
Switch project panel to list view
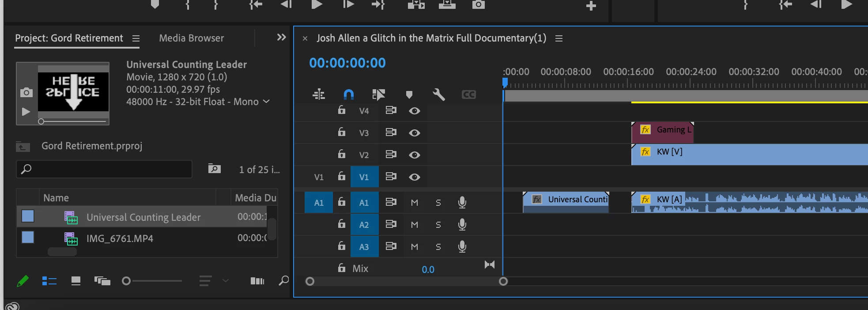click(x=49, y=281)
